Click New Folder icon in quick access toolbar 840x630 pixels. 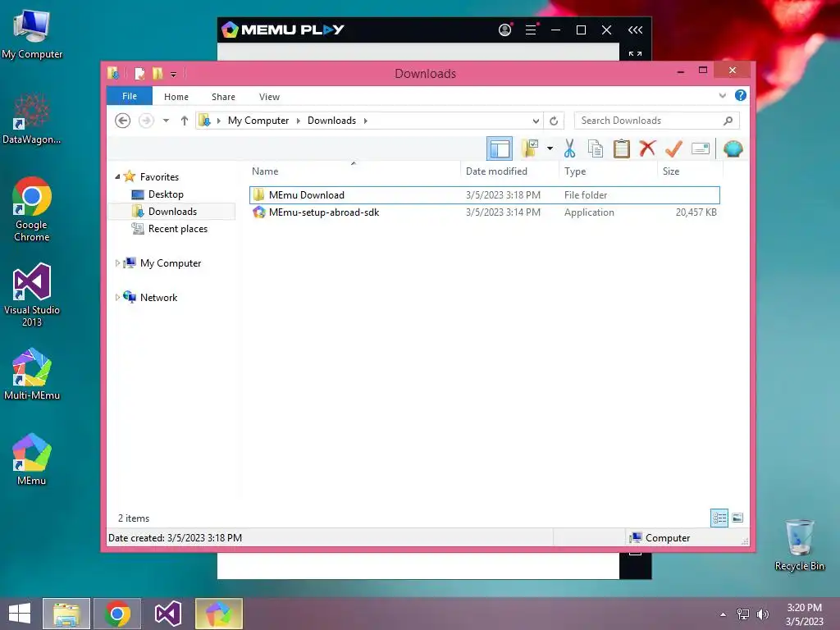tap(157, 73)
